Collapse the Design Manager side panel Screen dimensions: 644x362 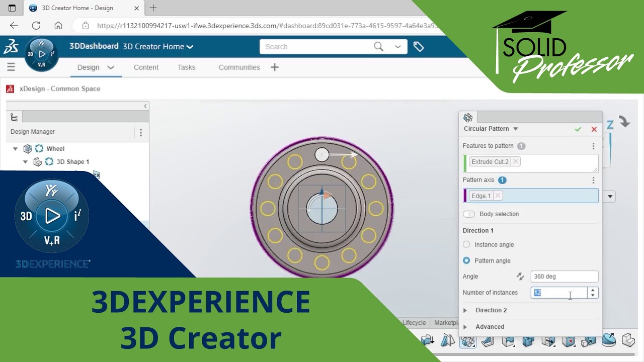tap(145, 106)
